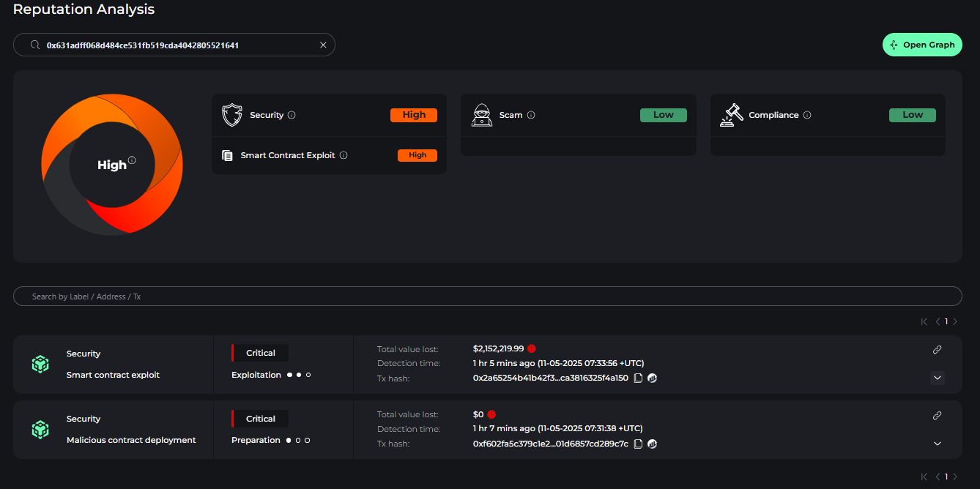Click the Open Graph button
The height and width of the screenshot is (489, 980).
click(x=921, y=45)
